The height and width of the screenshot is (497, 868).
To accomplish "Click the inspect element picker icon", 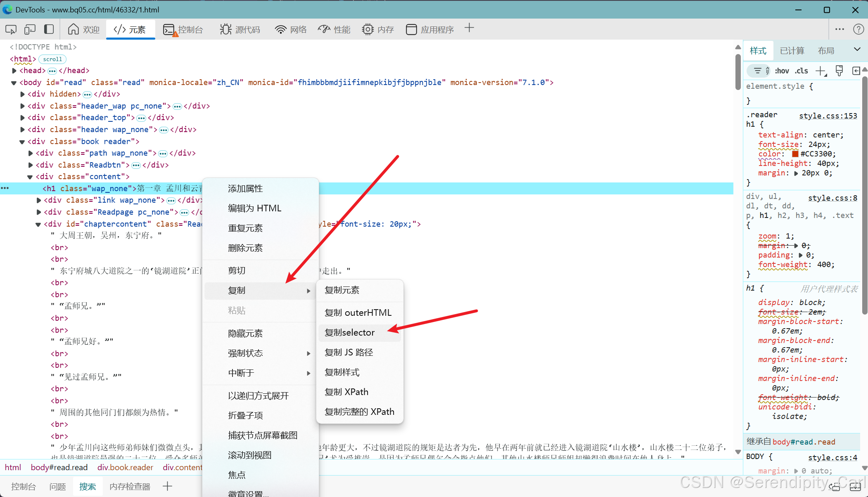I will [x=11, y=29].
